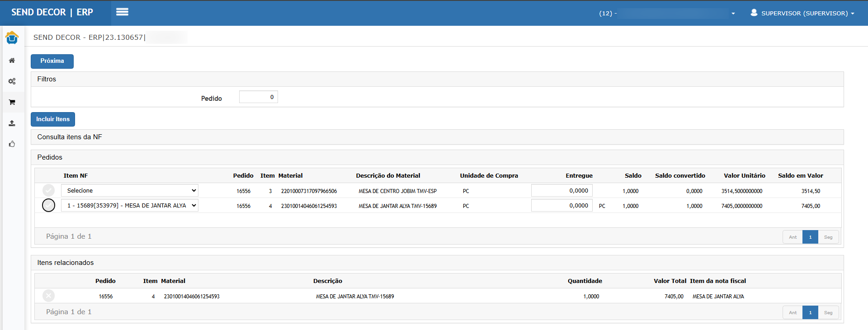Click Seg in Itens relacionados pagination
Viewport: 868px width, 330px height.
(828, 312)
